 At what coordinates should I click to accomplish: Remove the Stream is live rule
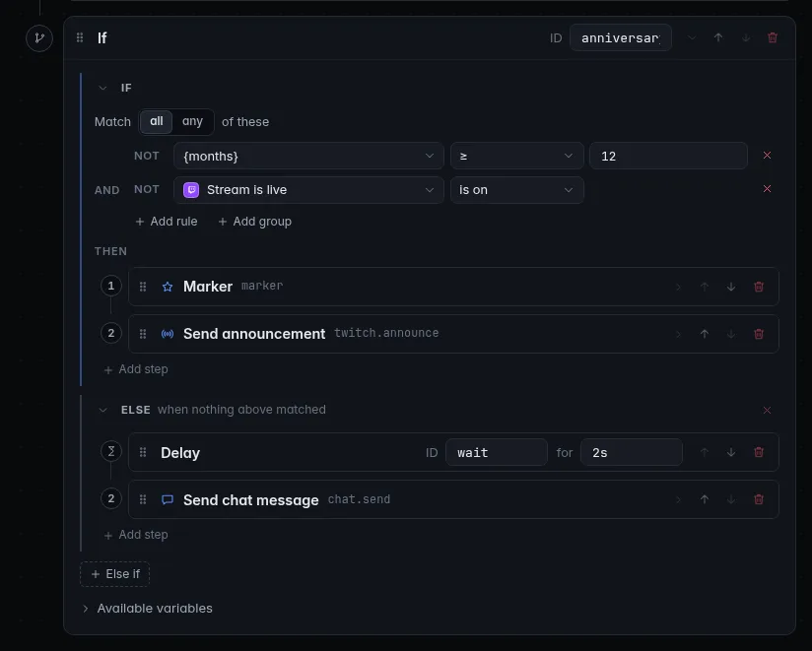767,189
